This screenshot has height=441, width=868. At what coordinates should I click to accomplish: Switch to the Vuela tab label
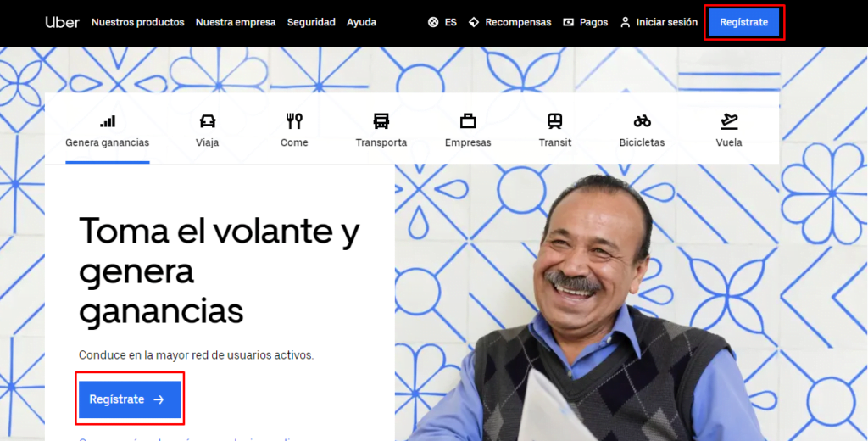pos(729,142)
